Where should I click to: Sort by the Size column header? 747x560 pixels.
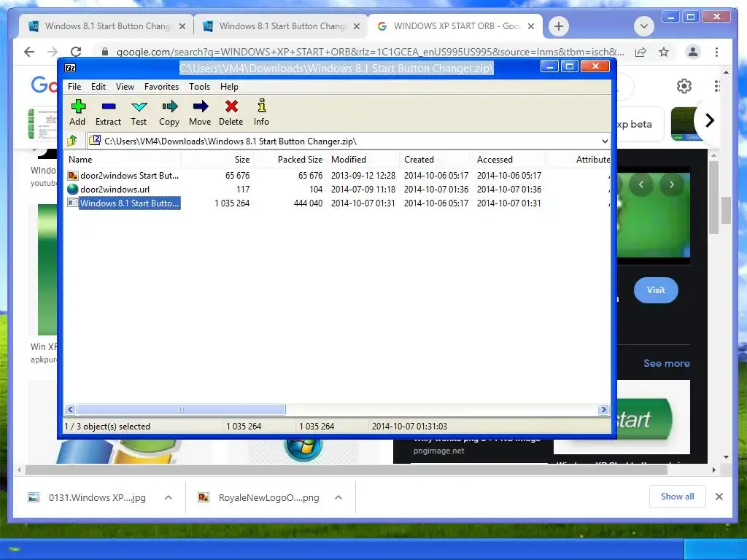tap(217, 160)
